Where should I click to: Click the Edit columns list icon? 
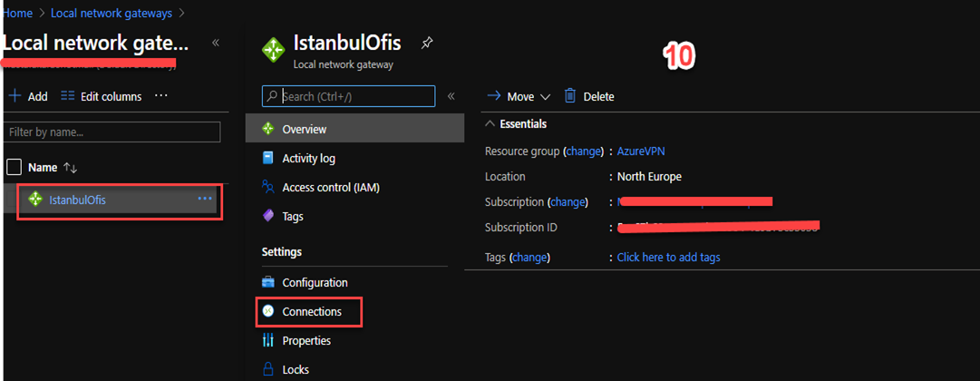tap(67, 96)
